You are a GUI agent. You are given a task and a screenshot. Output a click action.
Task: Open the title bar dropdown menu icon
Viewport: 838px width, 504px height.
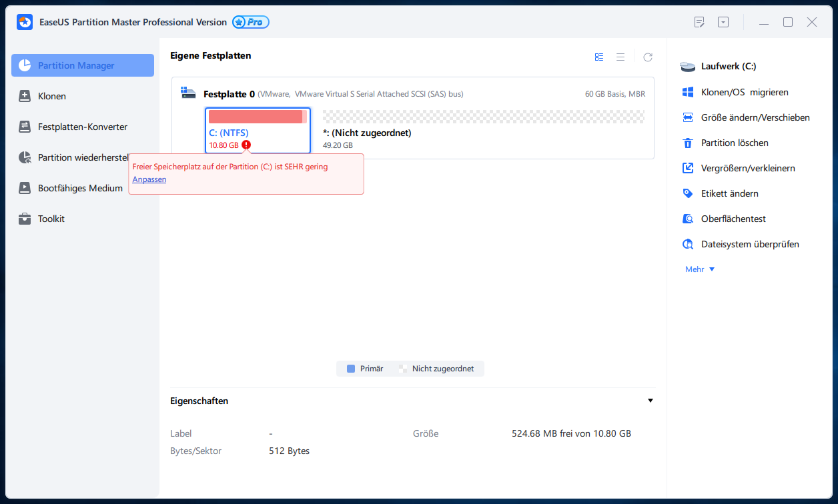[723, 22]
